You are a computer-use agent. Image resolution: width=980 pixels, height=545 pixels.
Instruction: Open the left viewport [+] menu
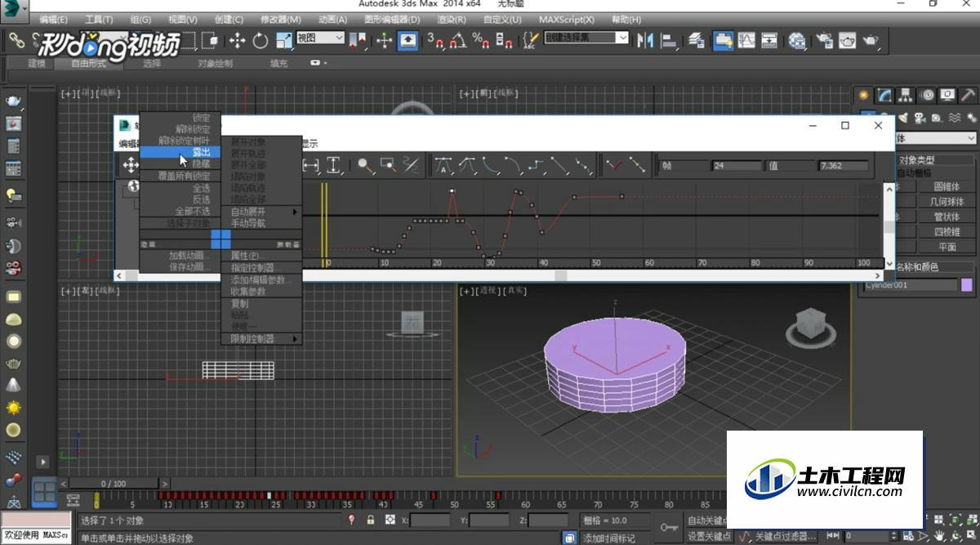(66, 290)
